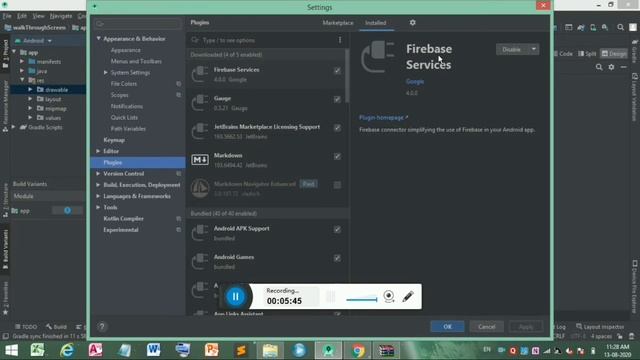Click the search icon in design panel
This screenshot has height=360, width=640.
(599, 67)
